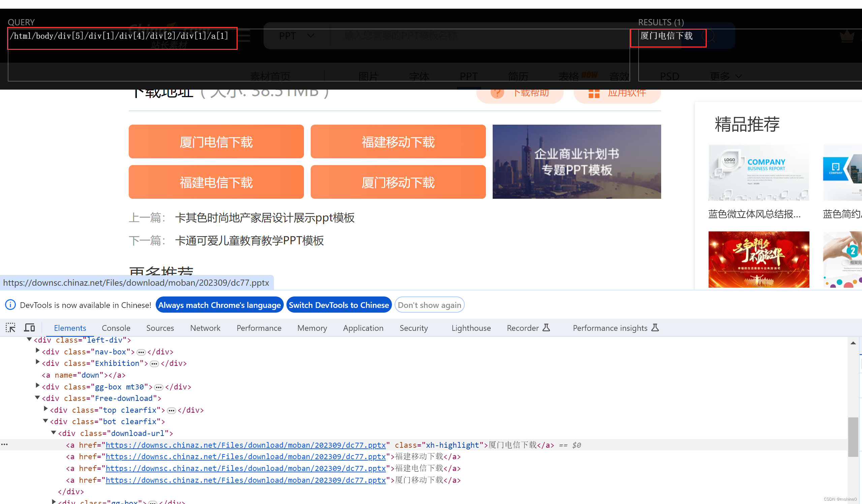Image resolution: width=862 pixels, height=504 pixels.
Task: Click ellipsis badge in top clearfix row
Action: 172,411
